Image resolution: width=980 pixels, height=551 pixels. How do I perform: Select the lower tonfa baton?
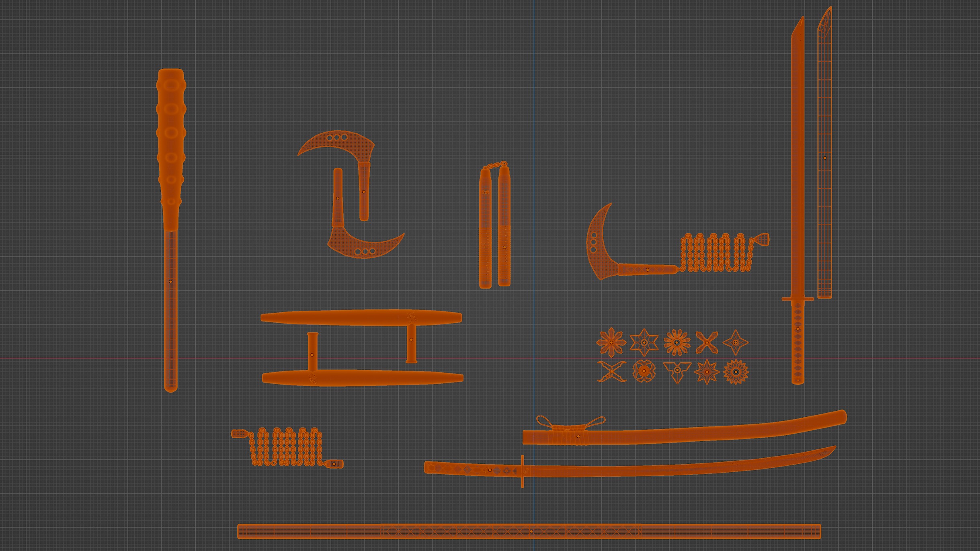(x=362, y=378)
